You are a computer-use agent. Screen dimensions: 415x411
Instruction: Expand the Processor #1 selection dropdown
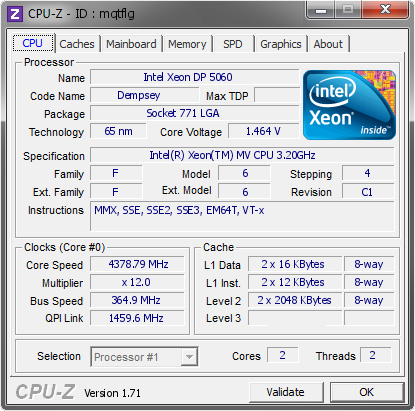point(189,357)
